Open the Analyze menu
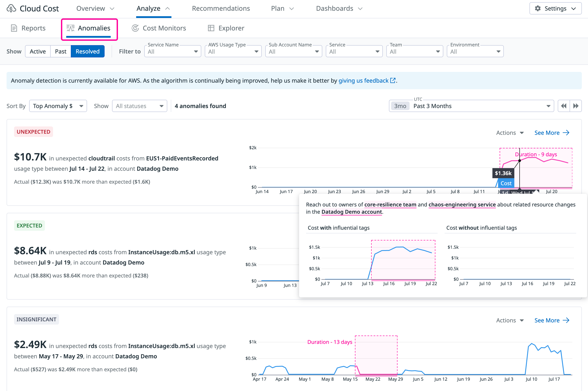 [x=153, y=9]
